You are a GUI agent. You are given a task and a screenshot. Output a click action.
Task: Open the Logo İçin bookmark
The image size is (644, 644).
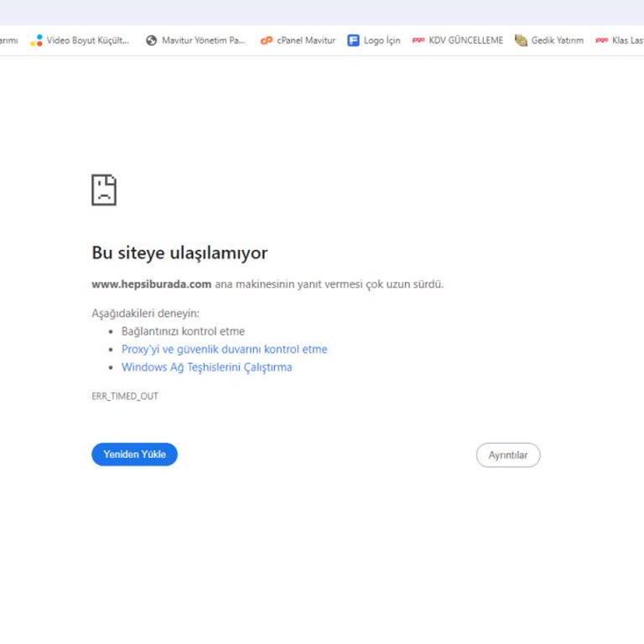pyautogui.click(x=374, y=40)
